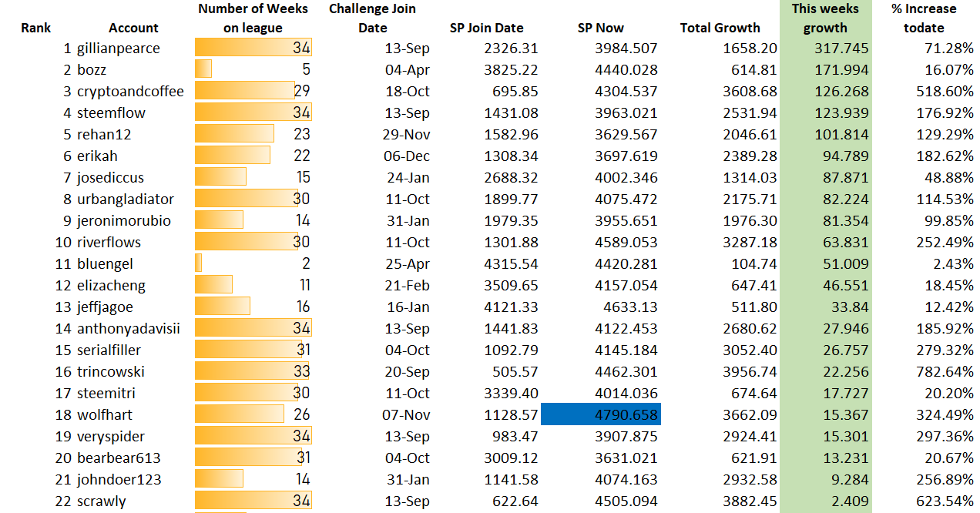Select the 24-Jan join date cell
The image size is (980, 513).
pos(408,177)
